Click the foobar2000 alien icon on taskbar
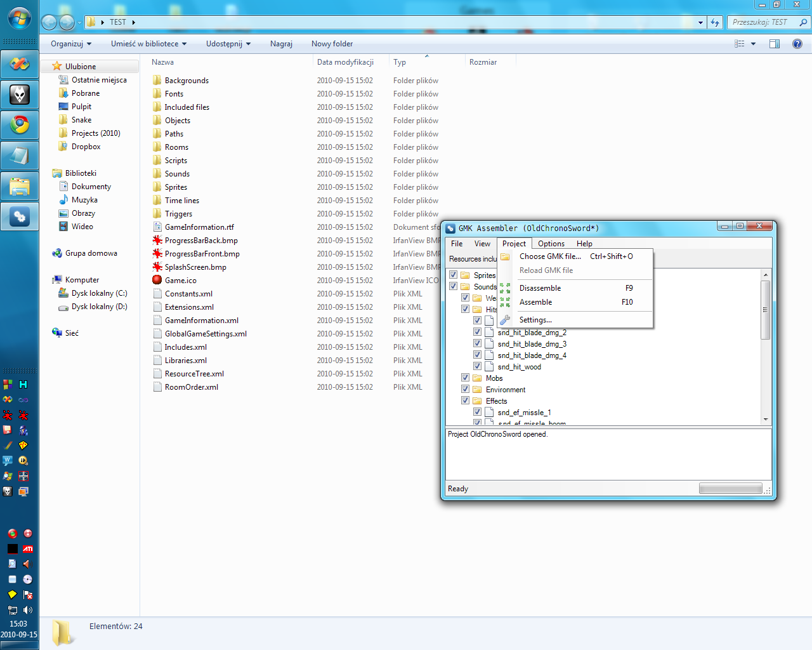The height and width of the screenshot is (650, 812). [20, 95]
